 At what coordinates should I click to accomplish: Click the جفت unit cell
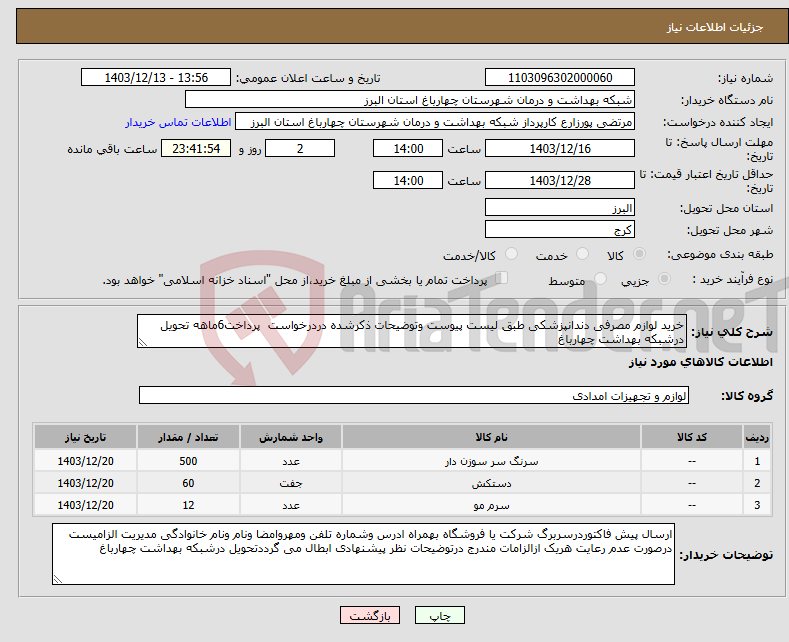291,484
